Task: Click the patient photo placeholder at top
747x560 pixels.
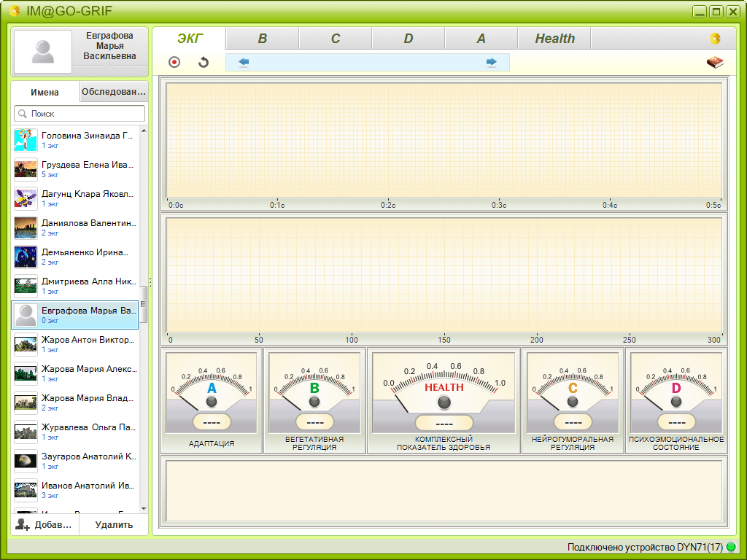Action: coord(43,52)
